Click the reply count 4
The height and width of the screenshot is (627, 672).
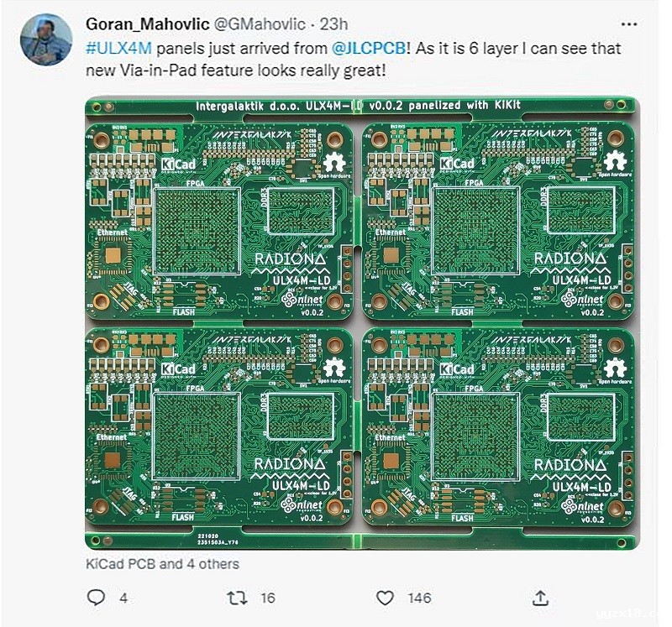123,598
